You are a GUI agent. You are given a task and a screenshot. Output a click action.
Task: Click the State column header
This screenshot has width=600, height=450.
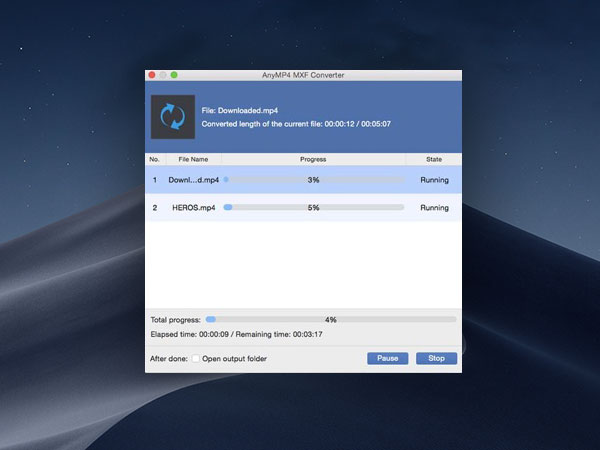click(434, 159)
